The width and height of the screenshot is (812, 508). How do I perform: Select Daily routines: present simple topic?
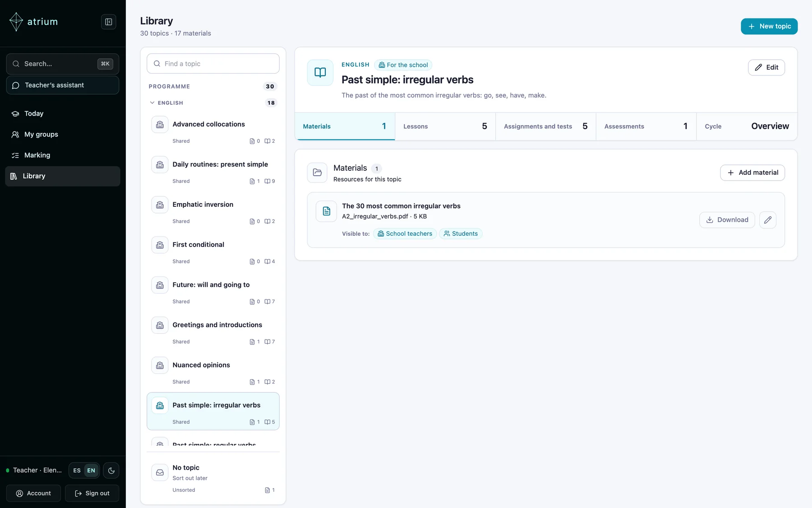click(213, 171)
